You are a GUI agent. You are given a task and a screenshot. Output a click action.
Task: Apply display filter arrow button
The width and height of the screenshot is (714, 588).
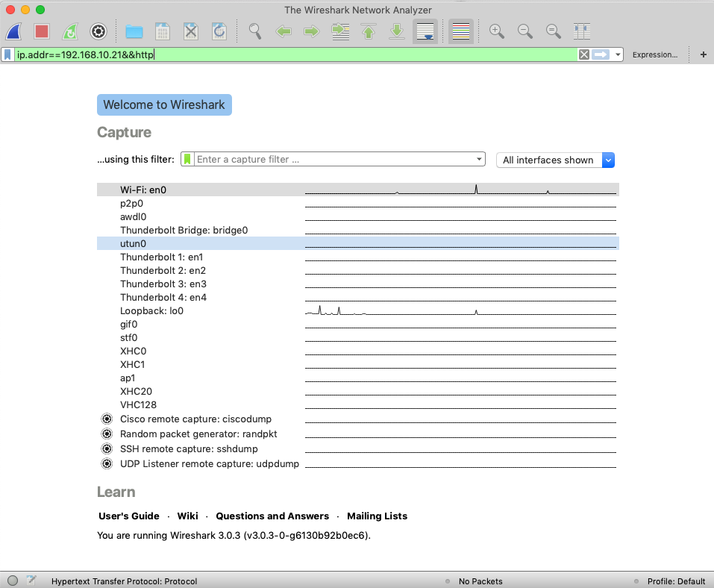click(601, 54)
